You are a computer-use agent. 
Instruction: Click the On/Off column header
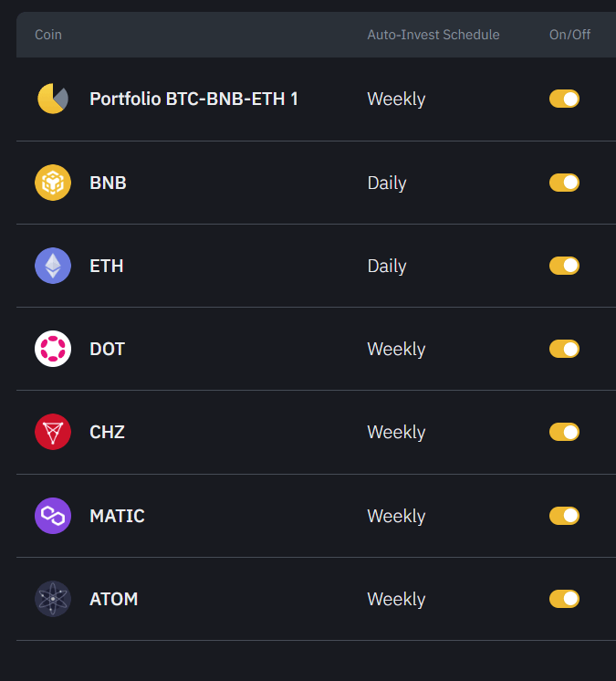pos(569,35)
